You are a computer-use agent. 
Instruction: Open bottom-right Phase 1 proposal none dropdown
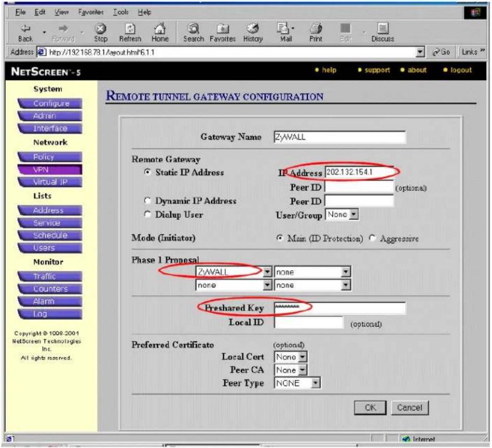click(345, 285)
